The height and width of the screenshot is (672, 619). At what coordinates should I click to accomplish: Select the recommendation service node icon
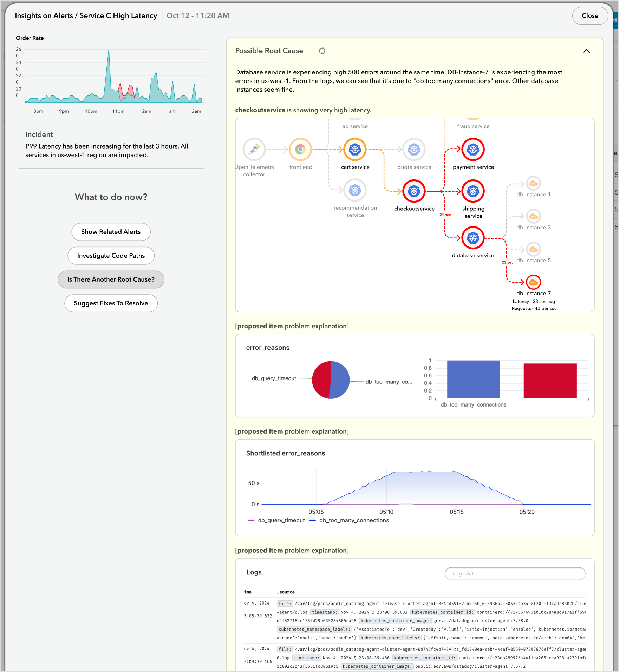pos(355,190)
